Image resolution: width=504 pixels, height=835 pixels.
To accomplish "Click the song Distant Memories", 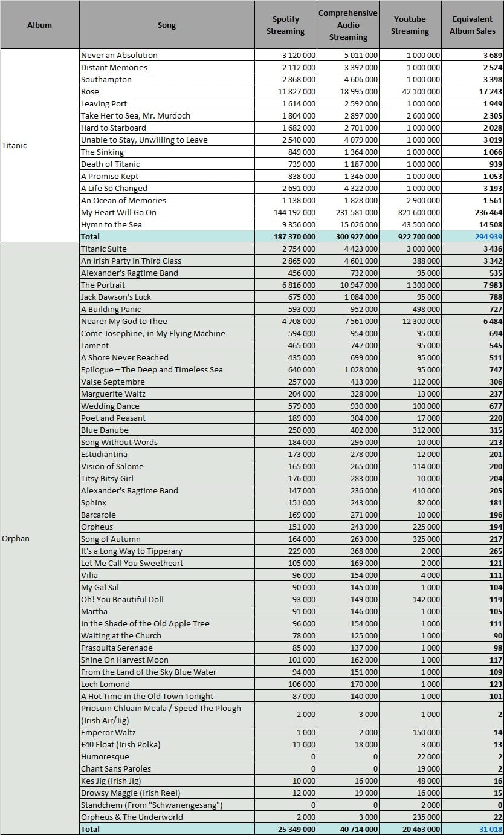I will (114, 67).
